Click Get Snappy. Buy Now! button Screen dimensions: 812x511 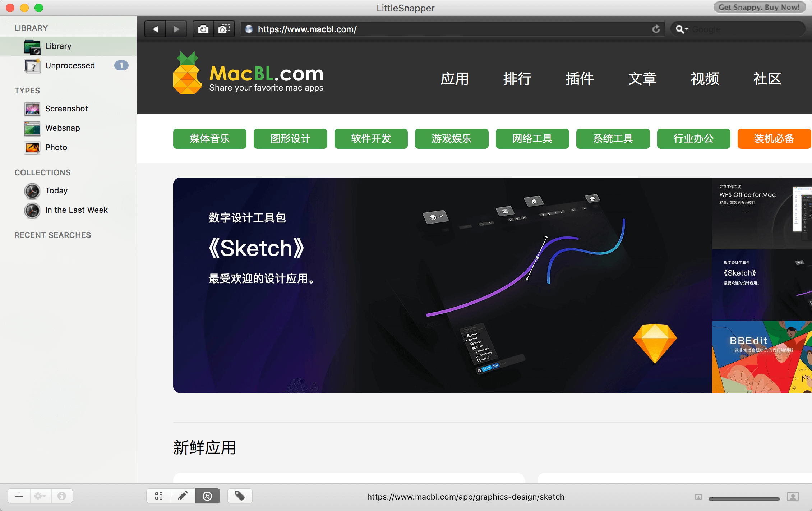pyautogui.click(x=759, y=7)
